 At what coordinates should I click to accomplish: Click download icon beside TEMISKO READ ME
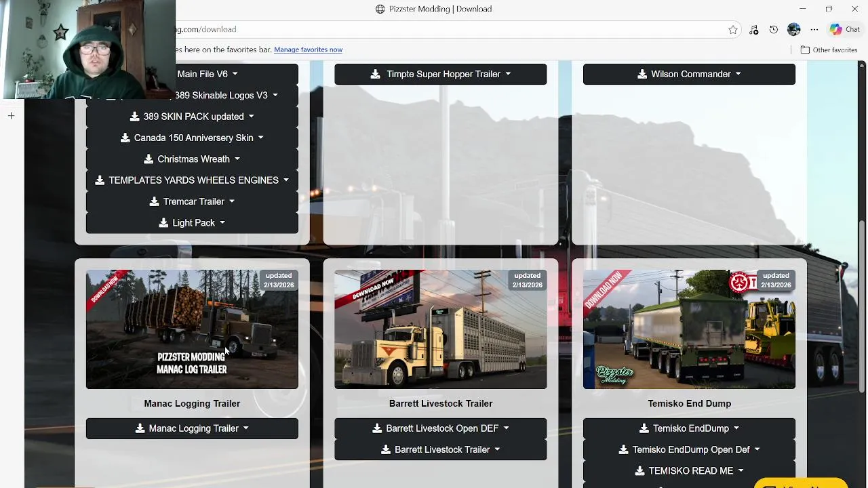click(x=639, y=471)
